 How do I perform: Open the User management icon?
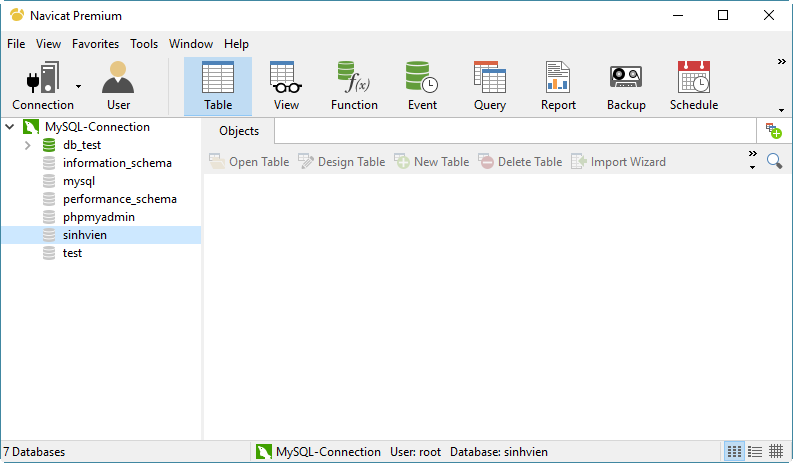pyautogui.click(x=118, y=86)
